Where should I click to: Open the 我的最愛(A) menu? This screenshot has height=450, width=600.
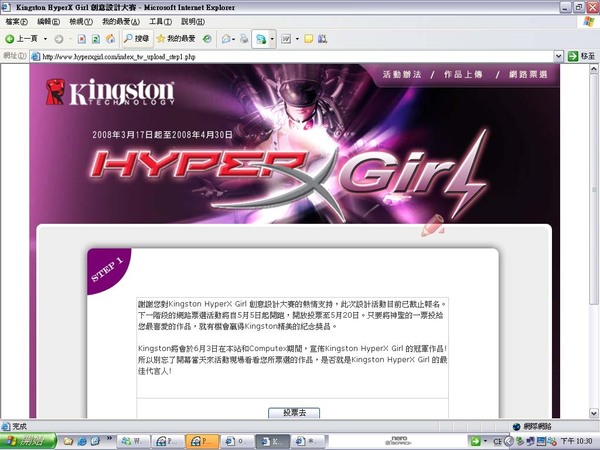[x=121, y=22]
